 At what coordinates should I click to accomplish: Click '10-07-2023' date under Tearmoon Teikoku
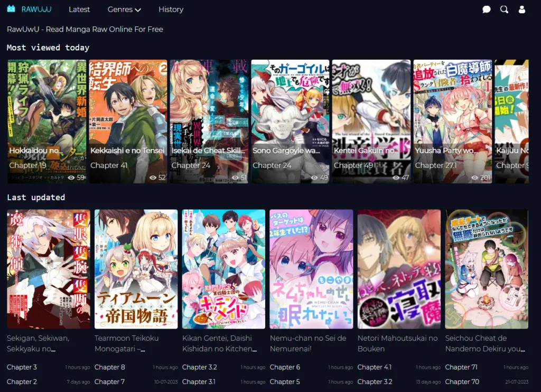166,382
